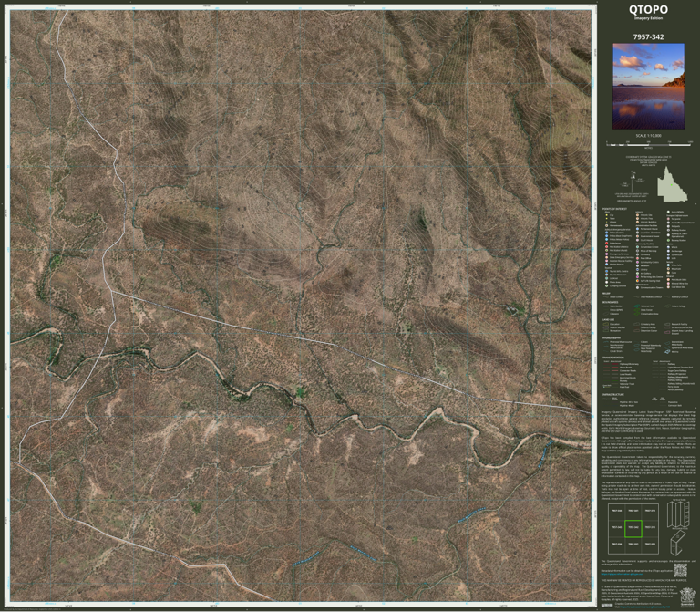Click the Museum legend symbol
Image resolution: width=700 pixels, height=612 pixels.
click(637, 265)
